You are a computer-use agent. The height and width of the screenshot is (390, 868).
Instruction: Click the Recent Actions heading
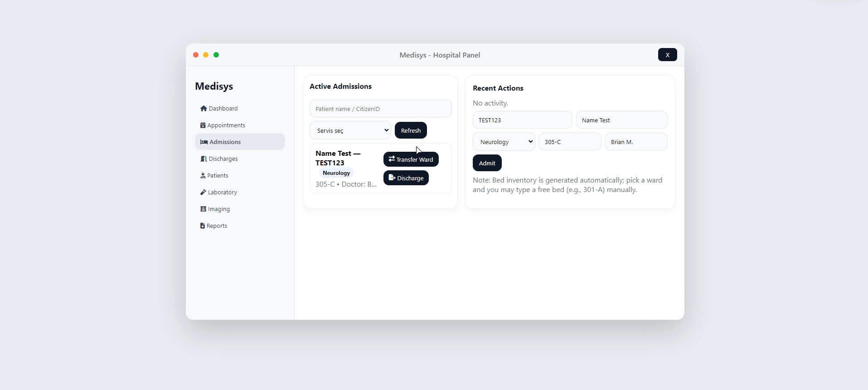[498, 88]
